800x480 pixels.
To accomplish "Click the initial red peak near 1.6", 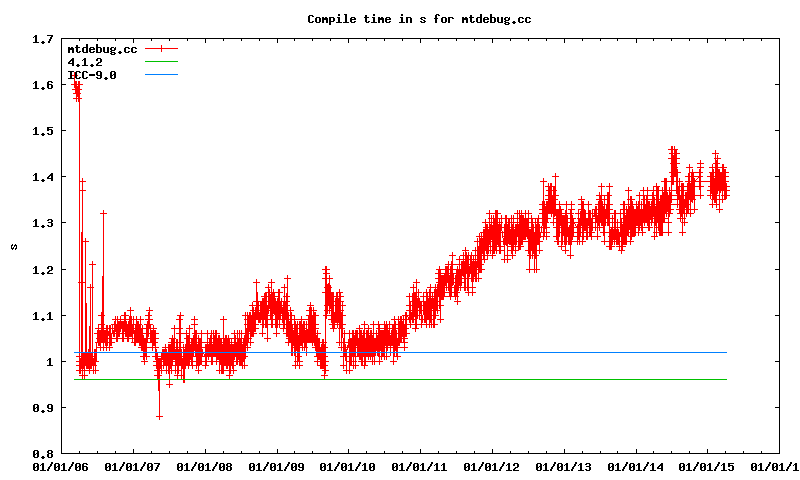I will tap(77, 88).
